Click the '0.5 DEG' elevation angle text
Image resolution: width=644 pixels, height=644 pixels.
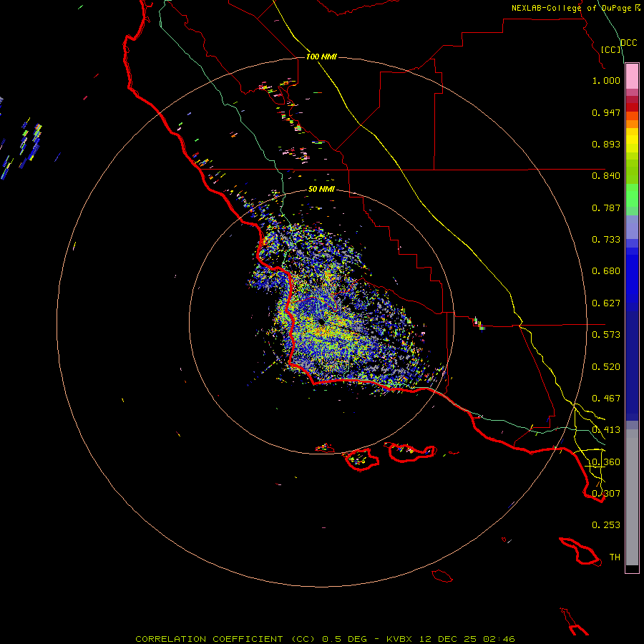(x=343, y=639)
